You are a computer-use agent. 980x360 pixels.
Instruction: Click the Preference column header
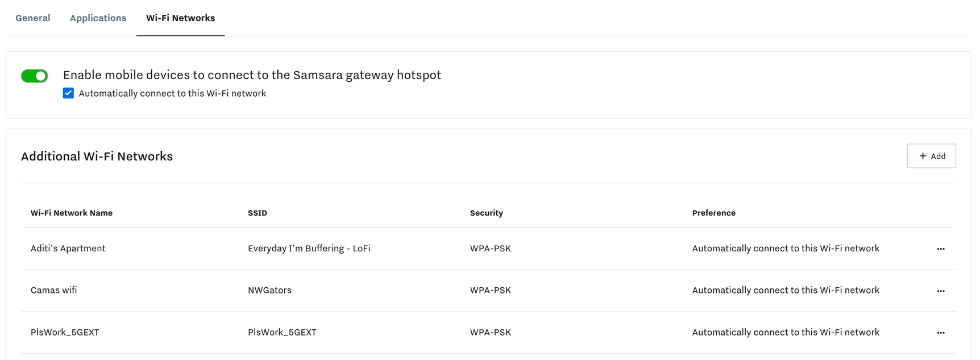713,213
